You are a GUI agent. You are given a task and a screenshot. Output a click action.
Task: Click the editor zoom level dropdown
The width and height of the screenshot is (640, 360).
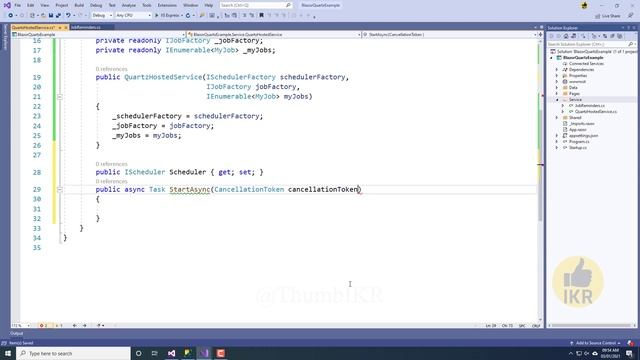click(21, 326)
